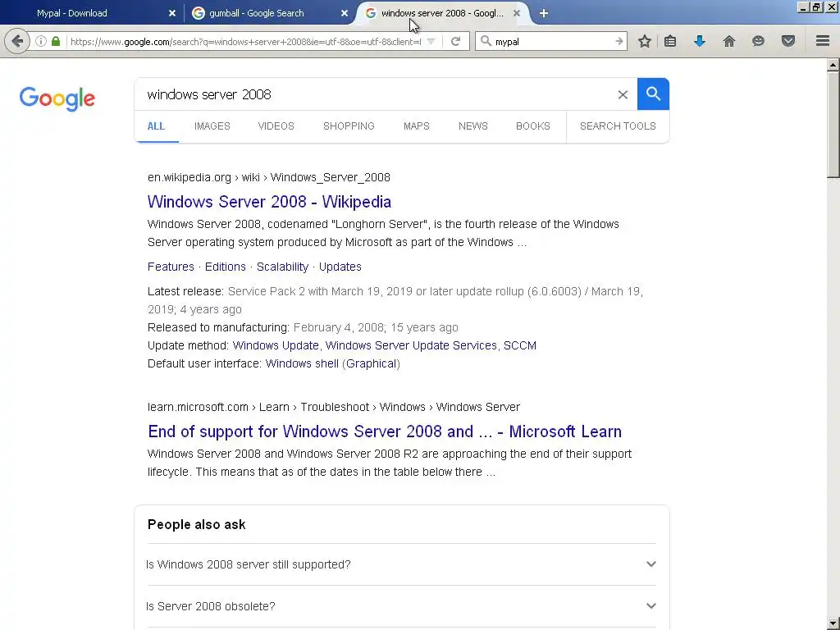Click the scrollbar down arrow
The width and height of the screenshot is (840, 630).
point(833,623)
